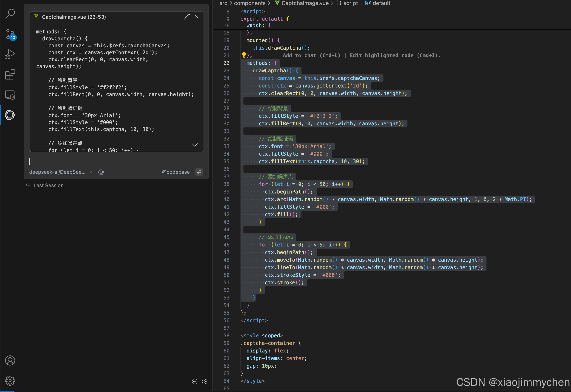Expand the code snippet with chevron down
The image size is (571, 392).
pos(195,145)
